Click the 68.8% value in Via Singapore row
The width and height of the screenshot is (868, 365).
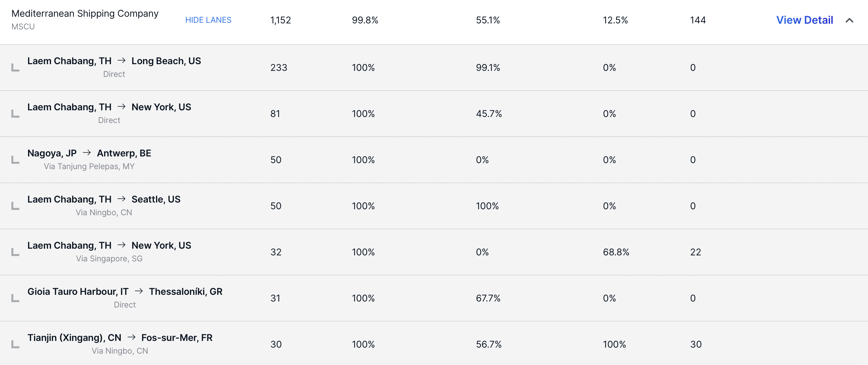point(616,252)
